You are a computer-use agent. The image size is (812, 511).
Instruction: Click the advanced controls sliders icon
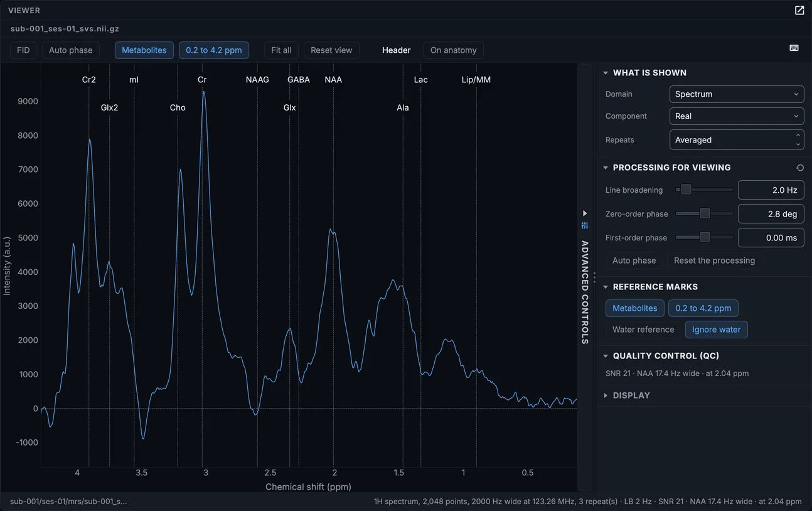click(585, 225)
